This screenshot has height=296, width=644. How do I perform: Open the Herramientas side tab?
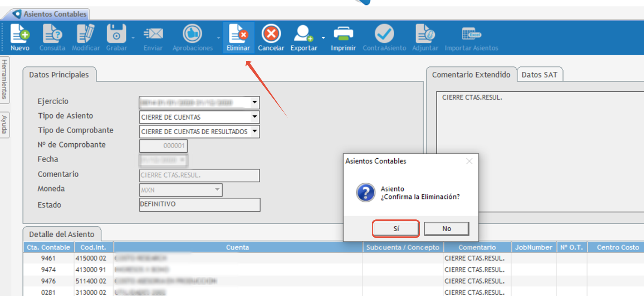pos(4,79)
